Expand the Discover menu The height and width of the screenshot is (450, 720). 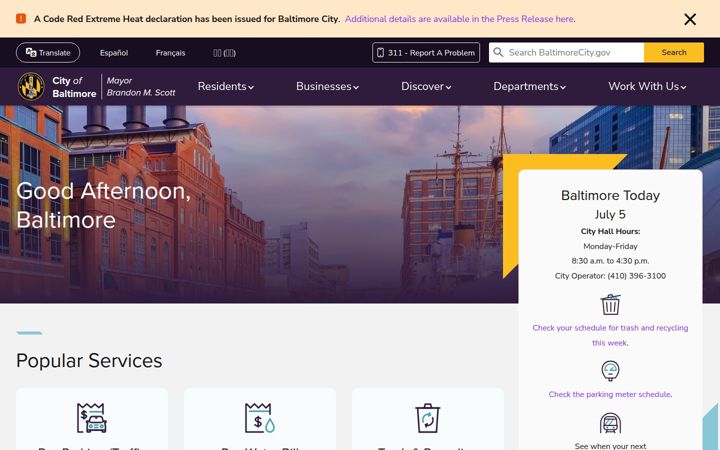pyautogui.click(x=426, y=86)
